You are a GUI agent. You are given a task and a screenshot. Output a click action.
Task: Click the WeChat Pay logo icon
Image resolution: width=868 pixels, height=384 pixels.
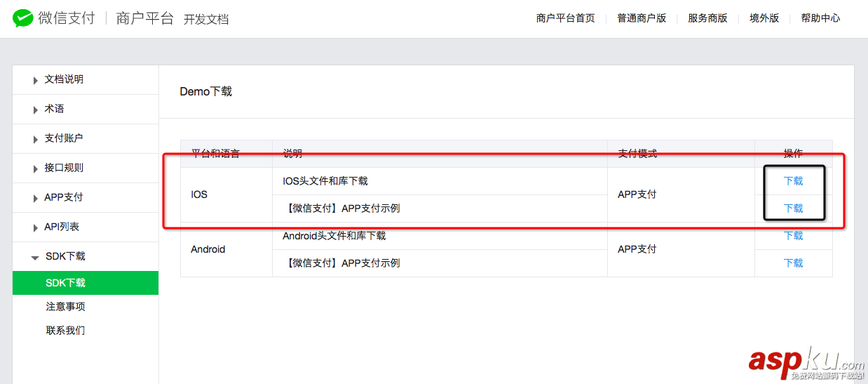(x=24, y=18)
